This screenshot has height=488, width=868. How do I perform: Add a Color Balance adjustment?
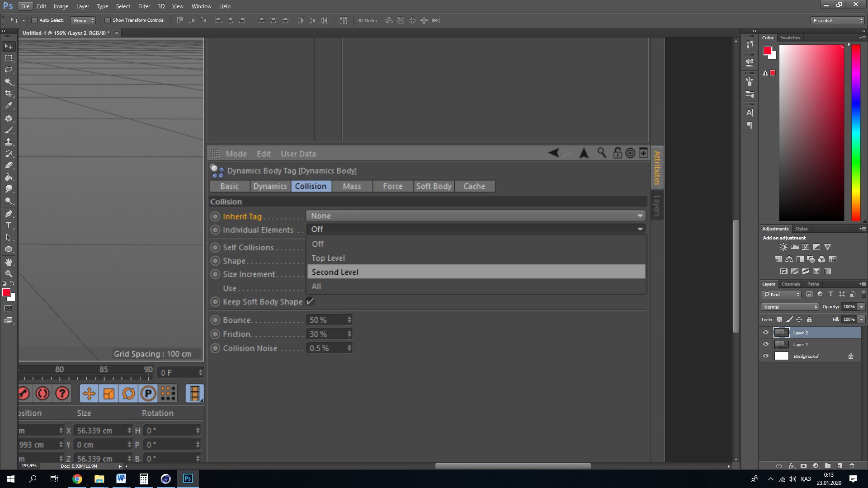(x=789, y=259)
